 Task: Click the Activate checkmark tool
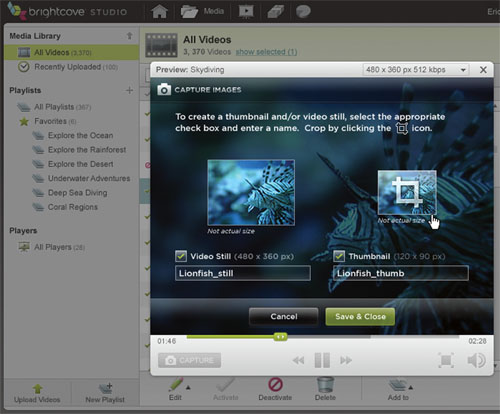(x=226, y=389)
